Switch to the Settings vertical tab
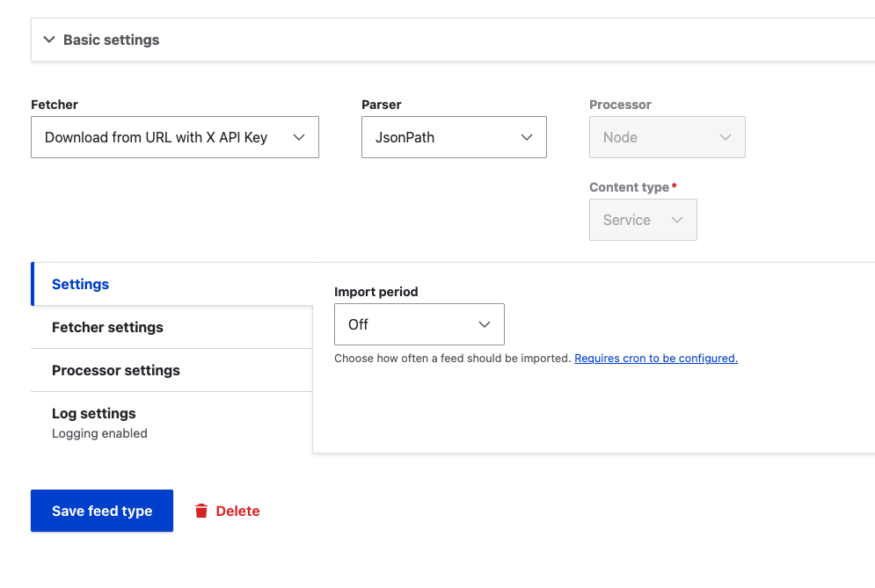The height and width of the screenshot is (588, 875). pos(81,284)
